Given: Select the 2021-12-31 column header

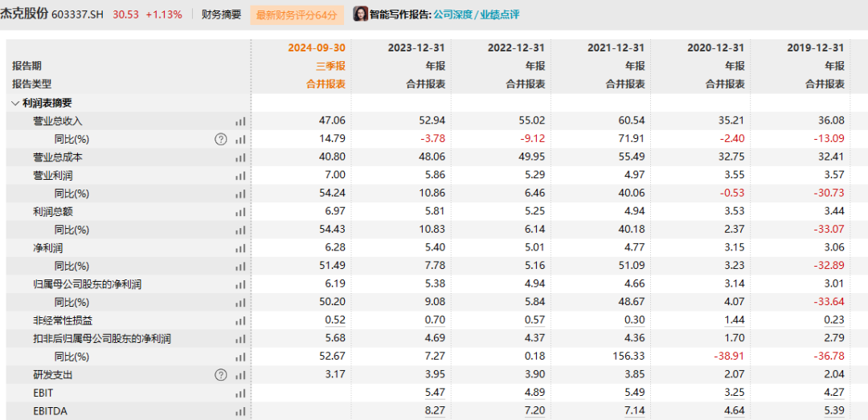Looking at the screenshot, I should click(x=616, y=48).
